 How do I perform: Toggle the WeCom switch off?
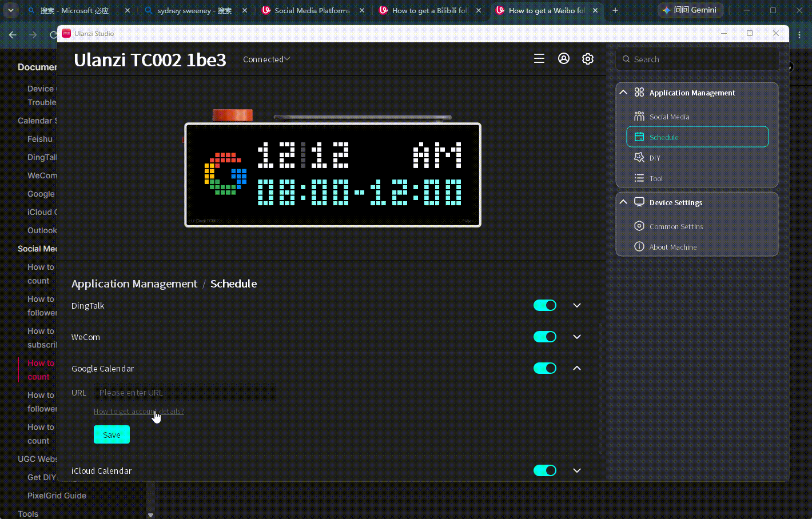point(545,337)
